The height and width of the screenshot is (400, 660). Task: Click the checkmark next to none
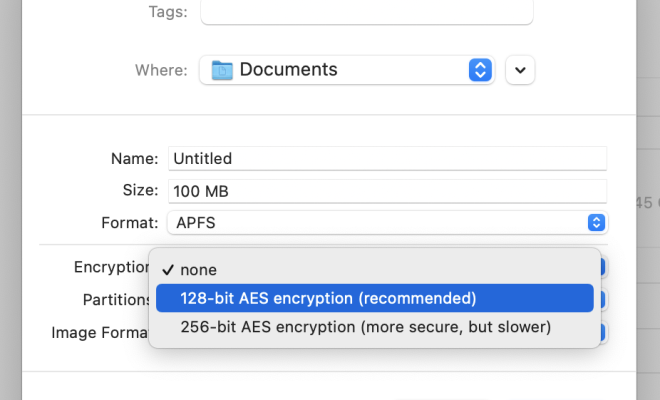pyautogui.click(x=168, y=270)
